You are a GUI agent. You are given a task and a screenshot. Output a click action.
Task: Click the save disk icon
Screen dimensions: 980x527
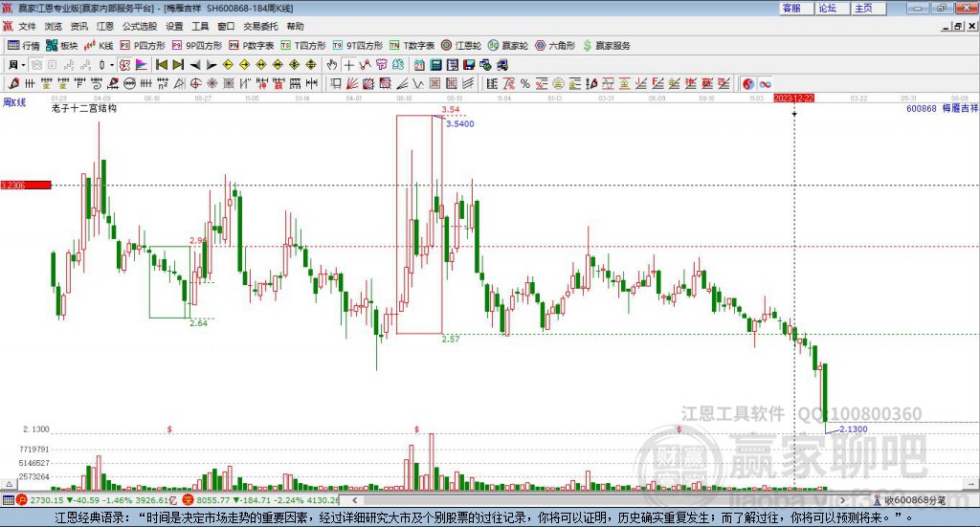pos(469,65)
